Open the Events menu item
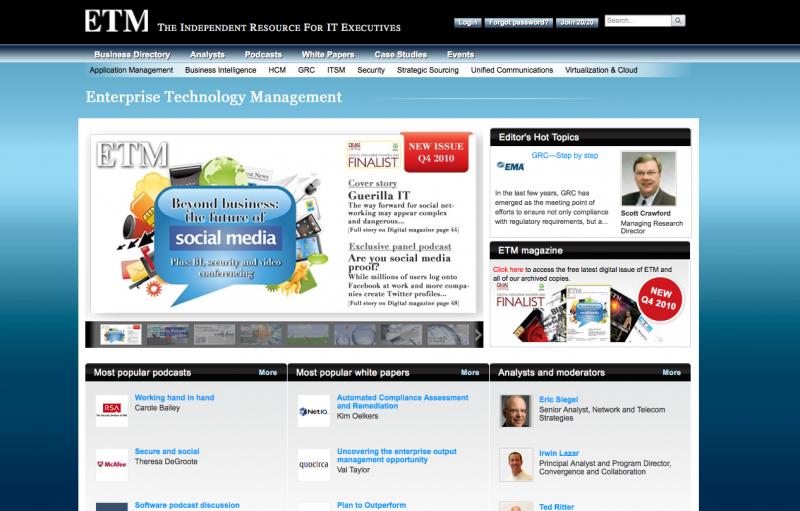The image size is (800, 511). (461, 55)
